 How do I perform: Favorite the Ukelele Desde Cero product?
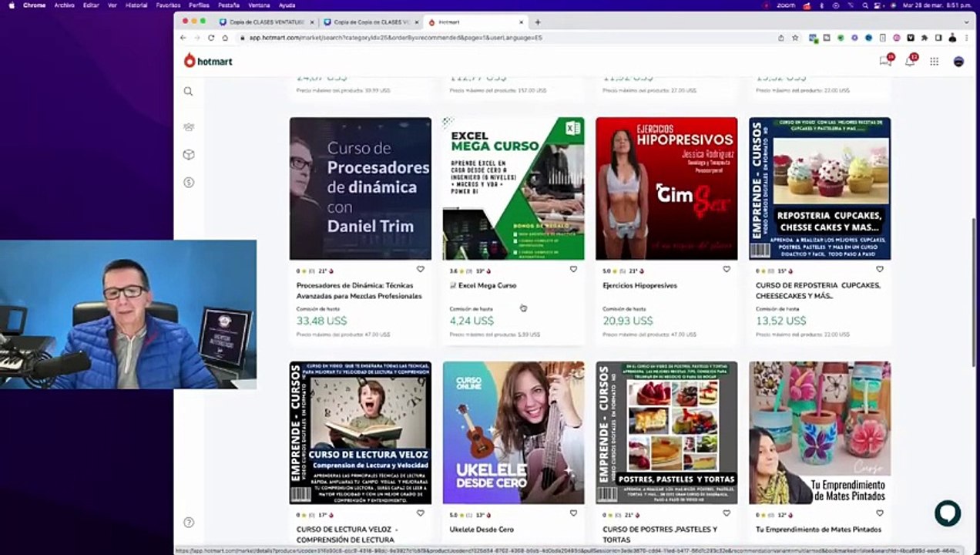click(573, 513)
